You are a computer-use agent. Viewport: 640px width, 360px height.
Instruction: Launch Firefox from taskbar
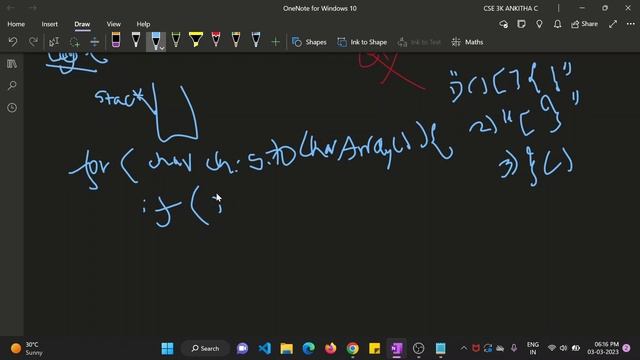click(331, 349)
